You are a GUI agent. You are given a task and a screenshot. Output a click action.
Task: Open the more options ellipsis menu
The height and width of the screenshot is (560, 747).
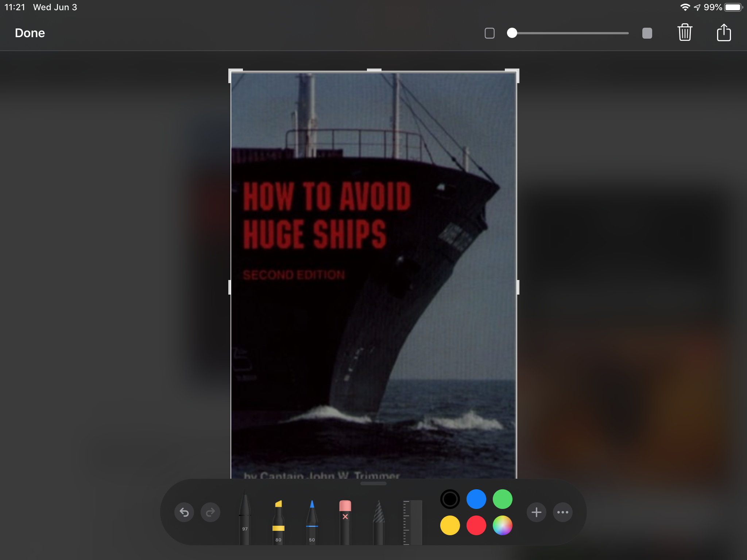coord(563,512)
